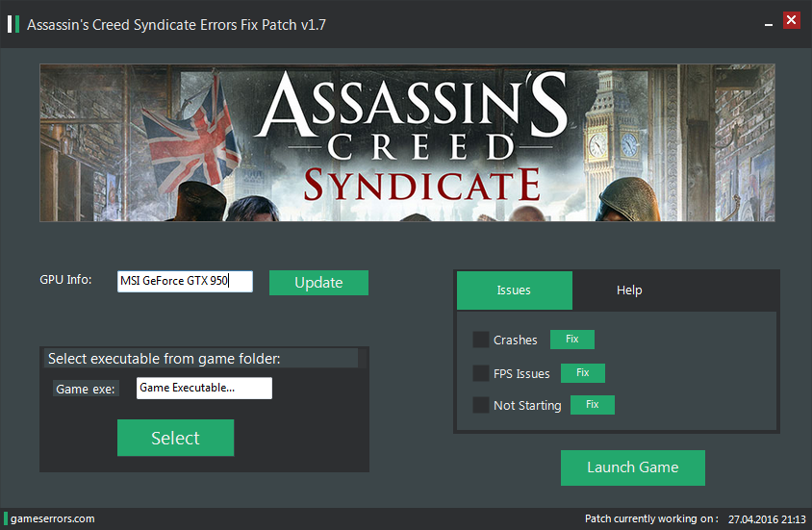This screenshot has width=812, height=530.
Task: Enable the FPS Issues checkbox
Action: click(481, 373)
